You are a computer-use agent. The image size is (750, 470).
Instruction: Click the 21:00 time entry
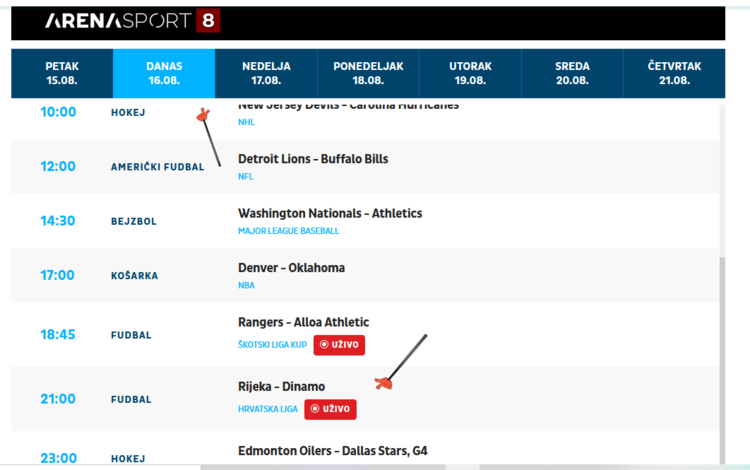[58, 399]
